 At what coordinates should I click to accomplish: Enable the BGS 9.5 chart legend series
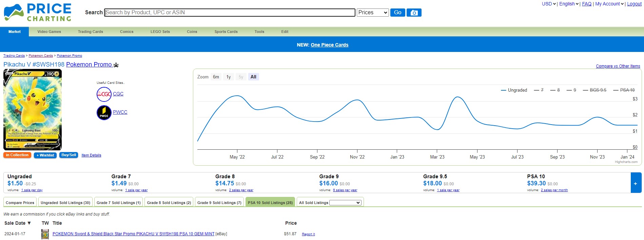click(594, 90)
